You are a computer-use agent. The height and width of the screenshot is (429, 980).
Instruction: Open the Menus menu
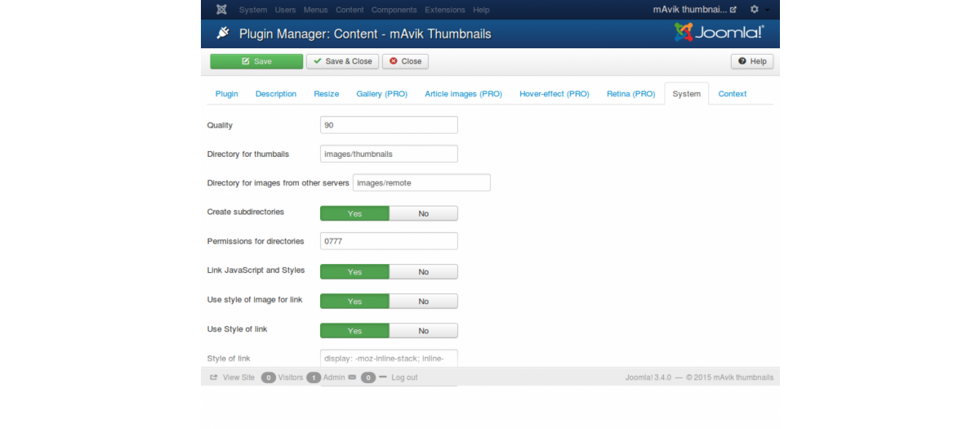[316, 10]
